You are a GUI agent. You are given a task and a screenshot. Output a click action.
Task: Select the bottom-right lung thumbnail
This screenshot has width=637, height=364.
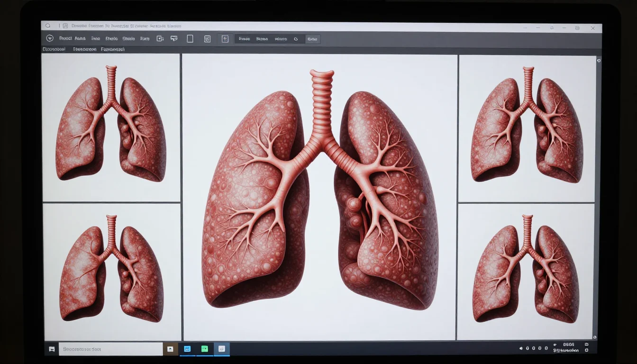click(526, 272)
